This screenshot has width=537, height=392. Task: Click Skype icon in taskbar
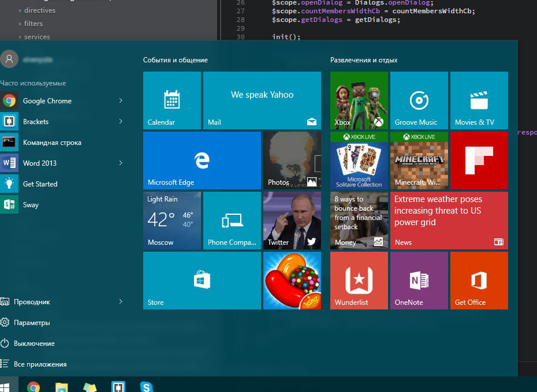click(147, 387)
